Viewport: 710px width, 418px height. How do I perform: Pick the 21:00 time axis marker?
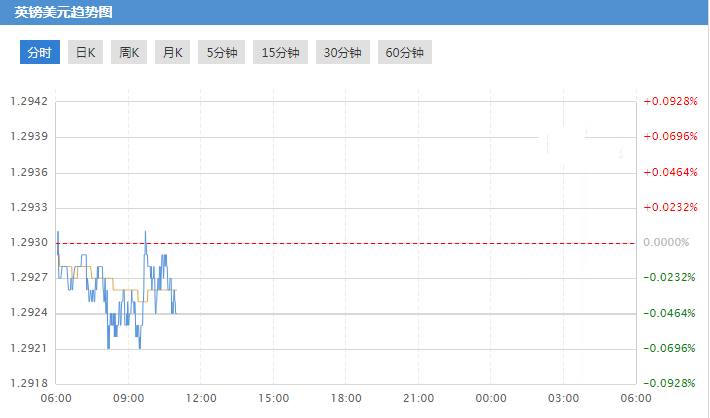(x=418, y=398)
